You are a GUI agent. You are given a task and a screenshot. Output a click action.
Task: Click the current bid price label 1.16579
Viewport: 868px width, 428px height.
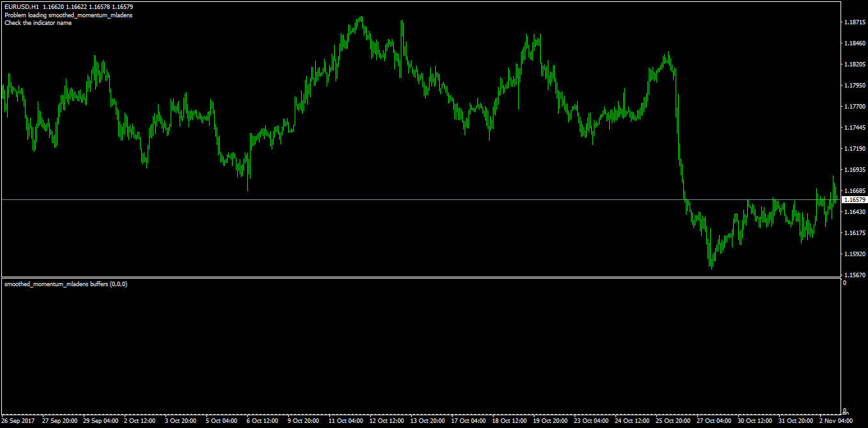click(x=853, y=200)
